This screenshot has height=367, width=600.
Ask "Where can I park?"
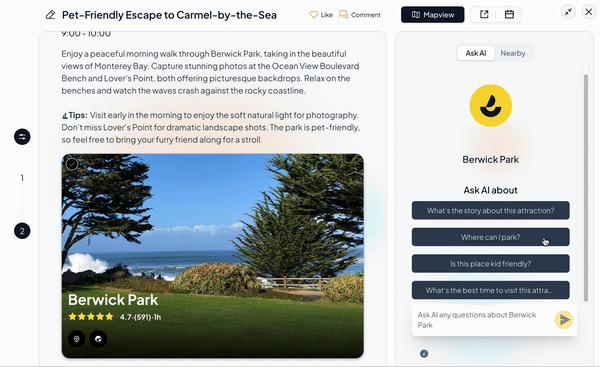coord(491,237)
